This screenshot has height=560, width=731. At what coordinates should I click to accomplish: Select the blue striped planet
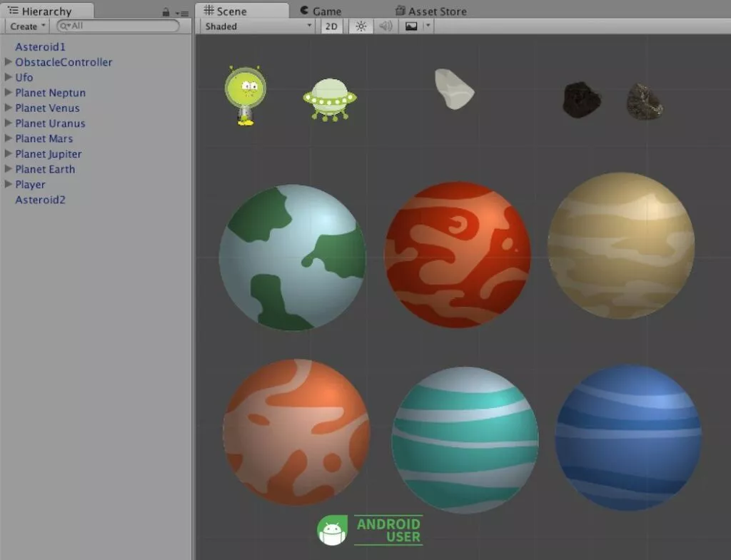(628, 437)
